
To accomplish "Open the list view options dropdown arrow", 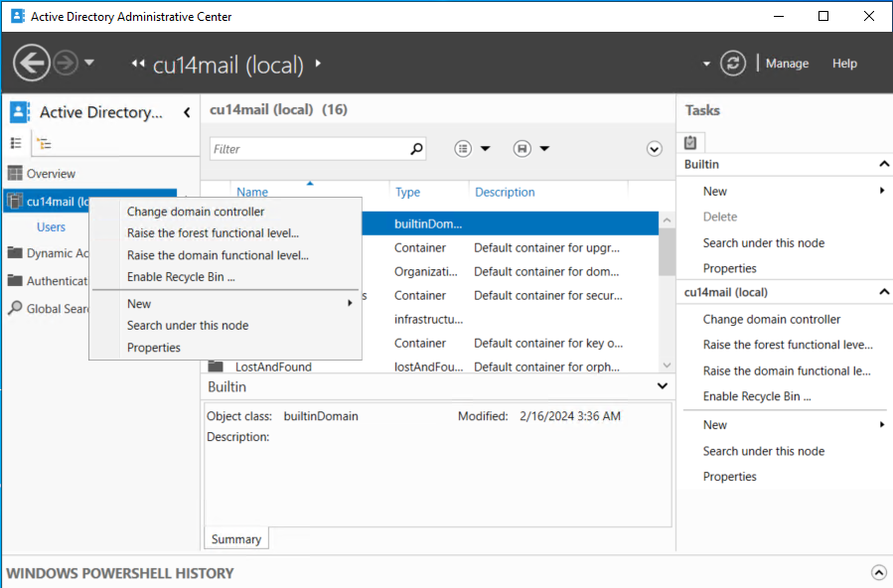I will 485,149.
